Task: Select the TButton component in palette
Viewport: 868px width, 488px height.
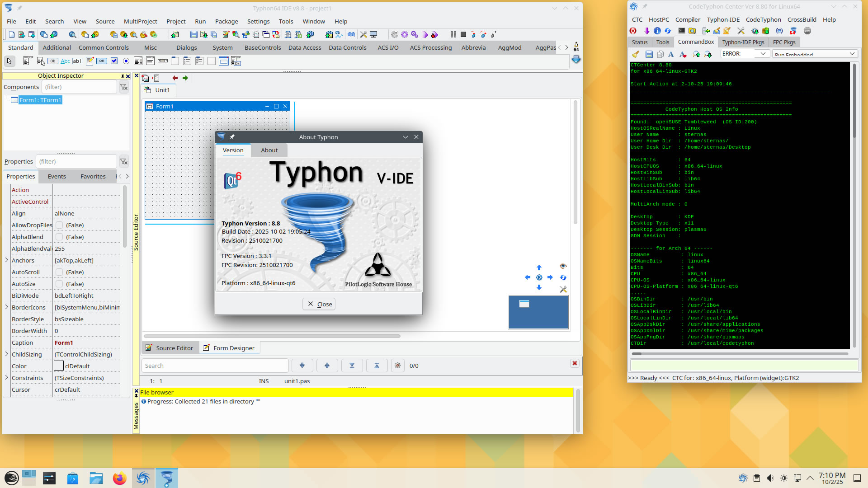Action: click(x=53, y=61)
